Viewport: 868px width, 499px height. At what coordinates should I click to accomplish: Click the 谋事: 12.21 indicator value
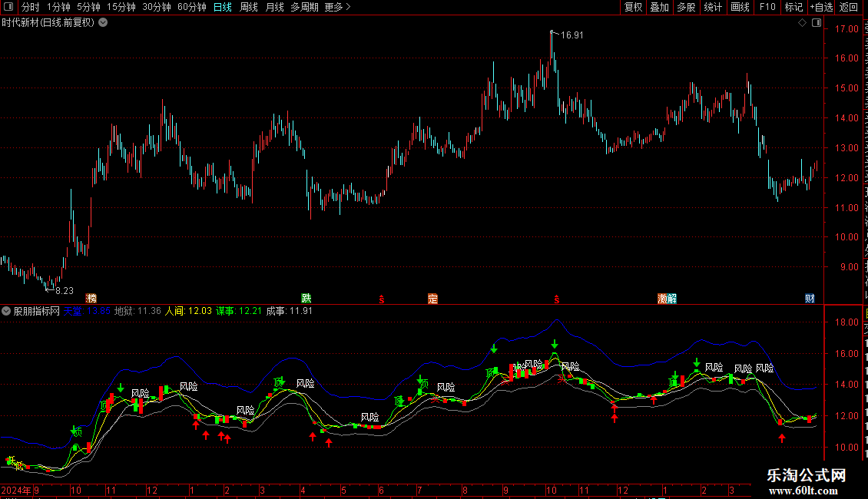239,311
